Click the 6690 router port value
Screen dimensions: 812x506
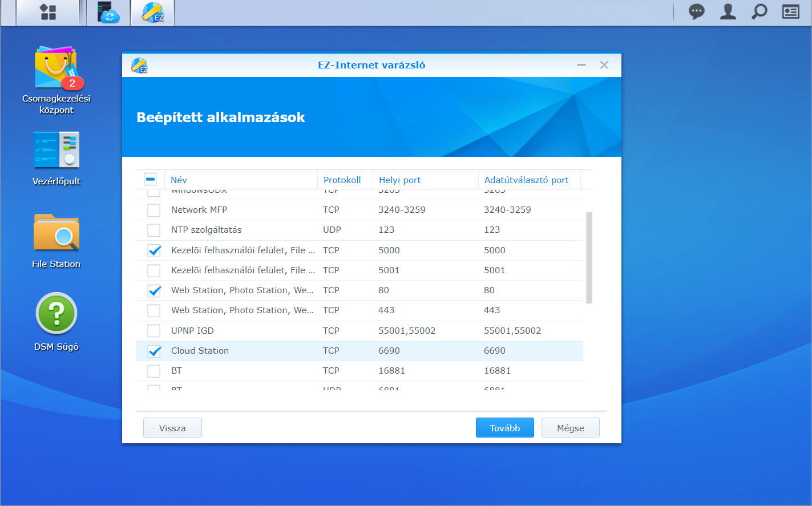[x=495, y=351]
